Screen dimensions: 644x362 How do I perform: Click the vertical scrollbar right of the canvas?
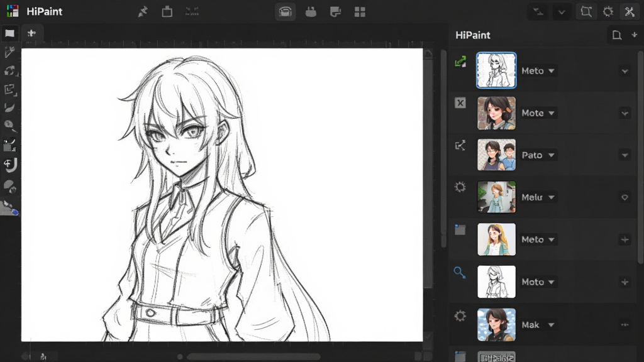click(443, 148)
